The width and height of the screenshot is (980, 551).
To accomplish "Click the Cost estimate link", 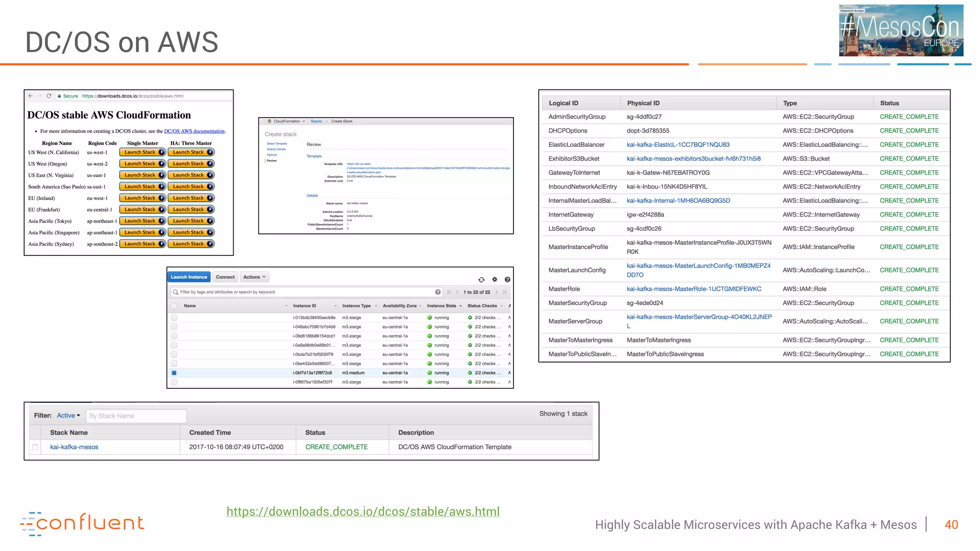I will click(x=350, y=181).
